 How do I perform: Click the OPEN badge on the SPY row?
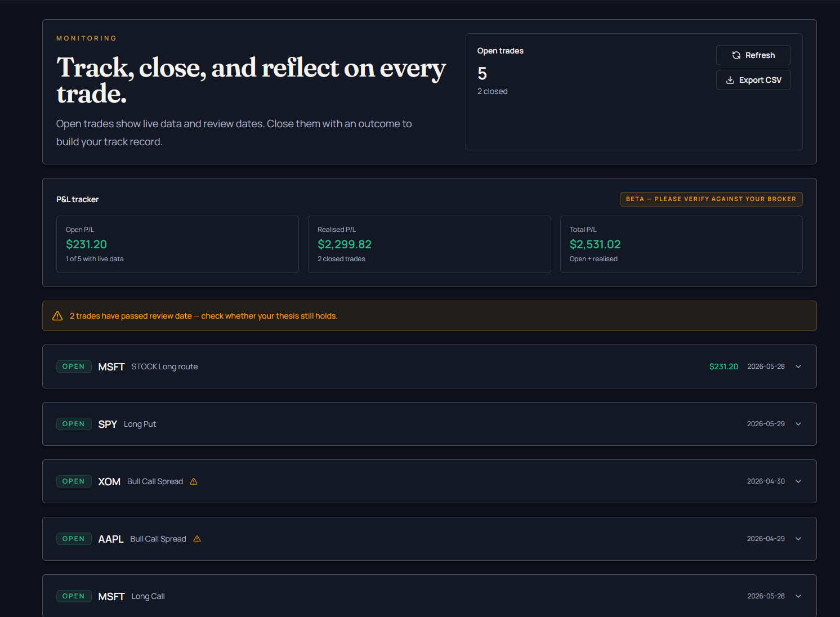coord(74,424)
